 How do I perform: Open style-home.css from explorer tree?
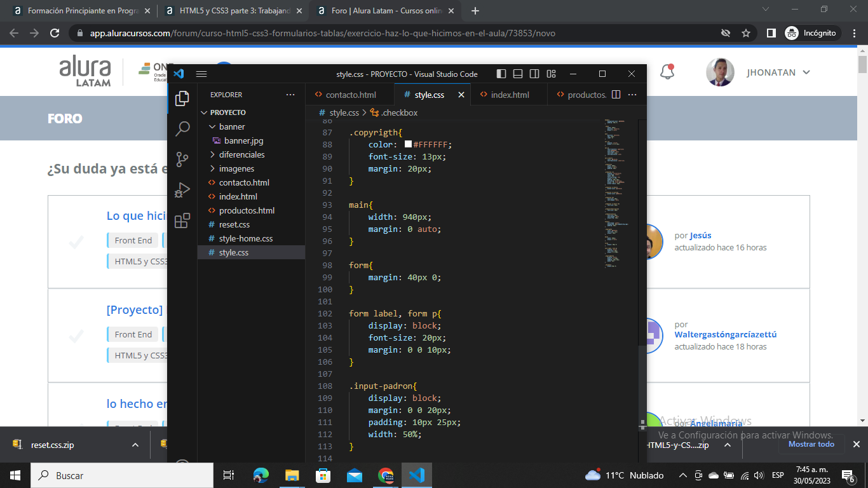point(251,238)
